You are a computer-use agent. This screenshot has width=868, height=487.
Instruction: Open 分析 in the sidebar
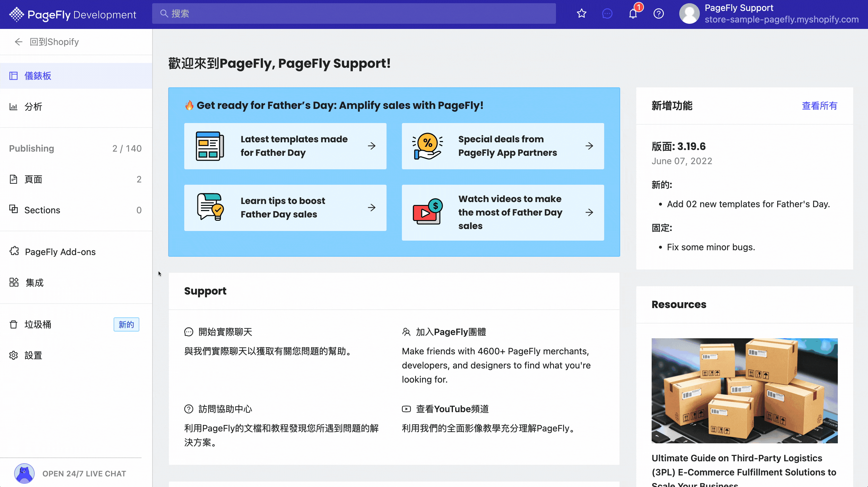point(76,107)
